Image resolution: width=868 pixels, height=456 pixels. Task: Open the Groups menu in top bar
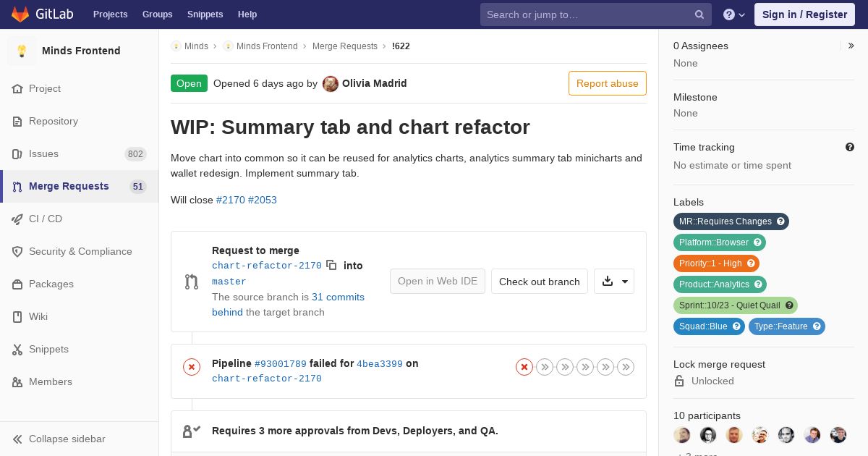click(x=157, y=14)
